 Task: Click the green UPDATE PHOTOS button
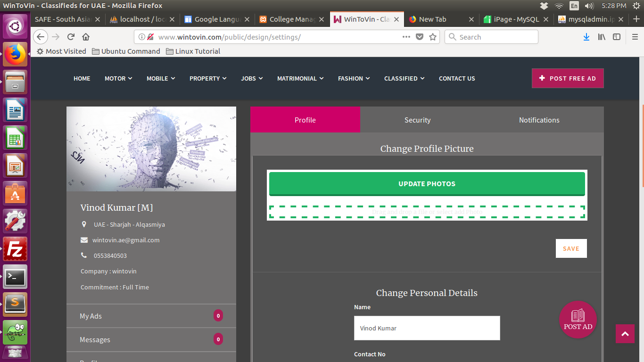tap(427, 184)
